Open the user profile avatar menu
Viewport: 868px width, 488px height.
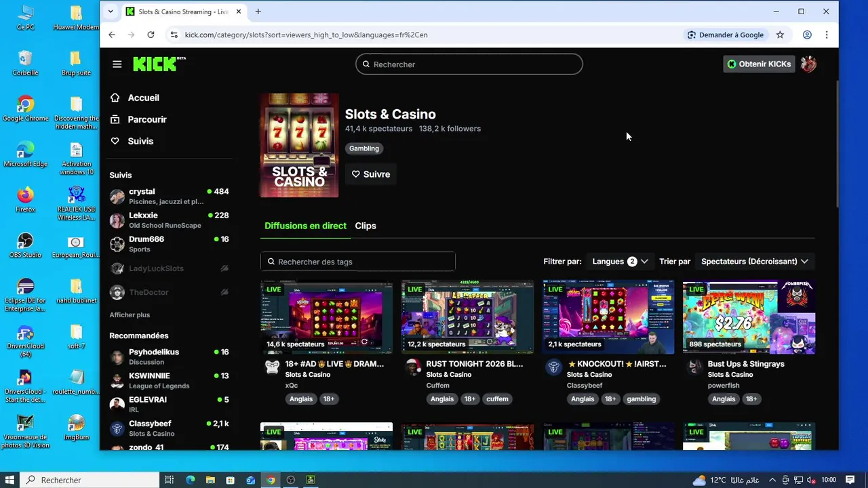tap(808, 64)
